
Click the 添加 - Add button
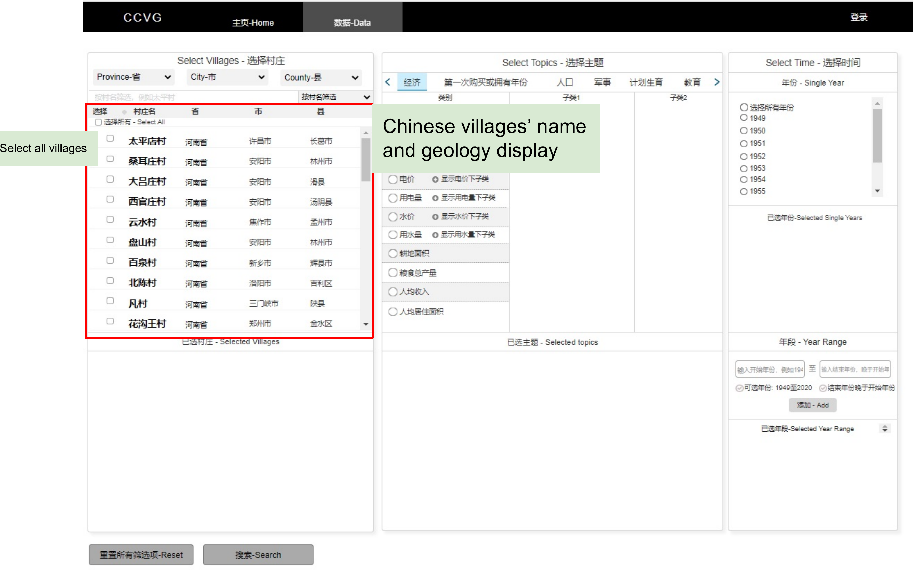pyautogui.click(x=812, y=405)
